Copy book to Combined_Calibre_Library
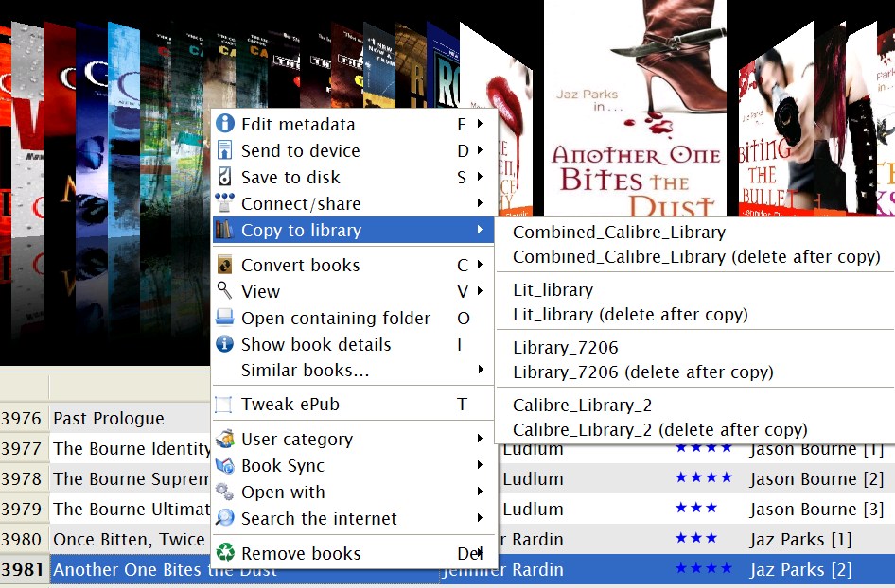 pos(620,233)
